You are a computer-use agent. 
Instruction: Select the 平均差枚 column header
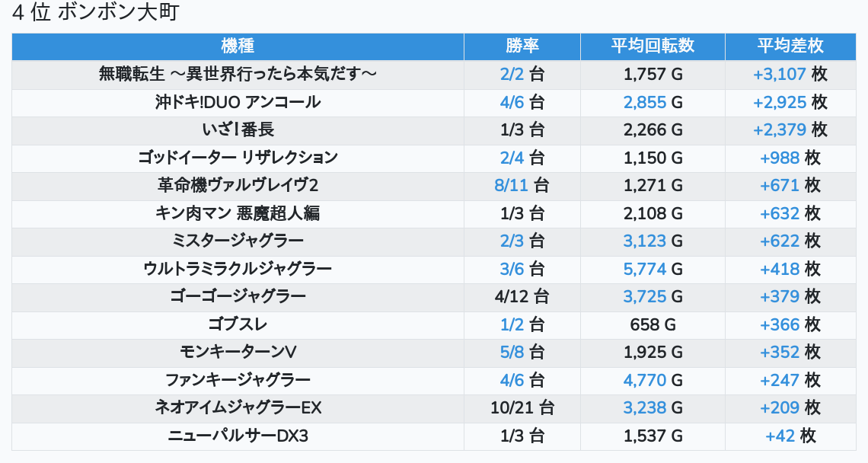click(x=790, y=46)
